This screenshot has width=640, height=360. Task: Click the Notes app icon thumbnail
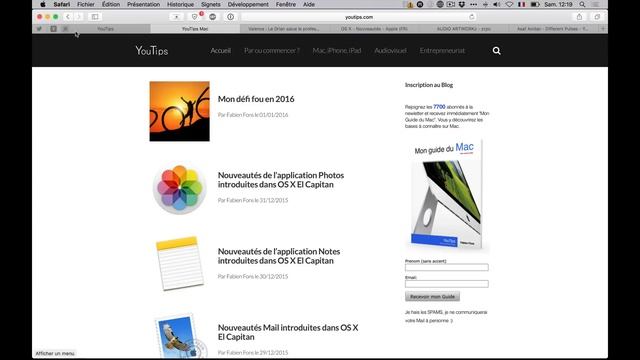coord(180,264)
